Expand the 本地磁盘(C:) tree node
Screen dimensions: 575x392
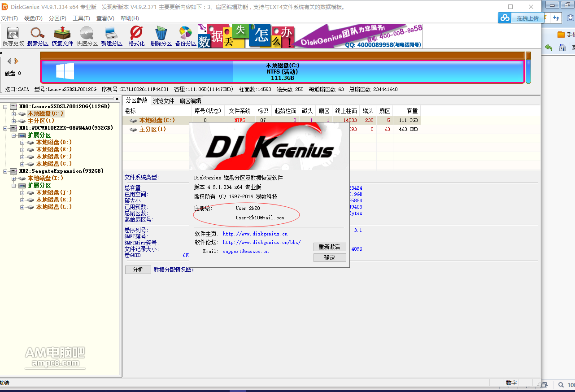(x=14, y=114)
